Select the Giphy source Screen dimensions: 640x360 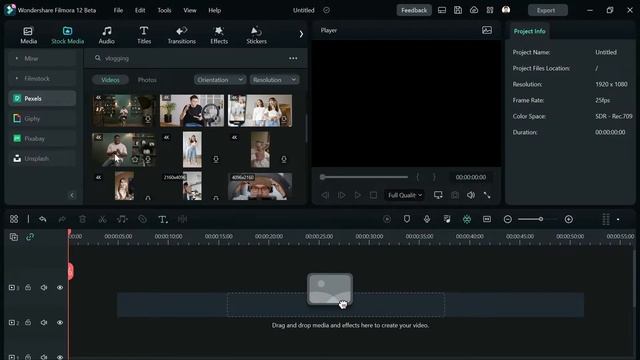click(42, 118)
